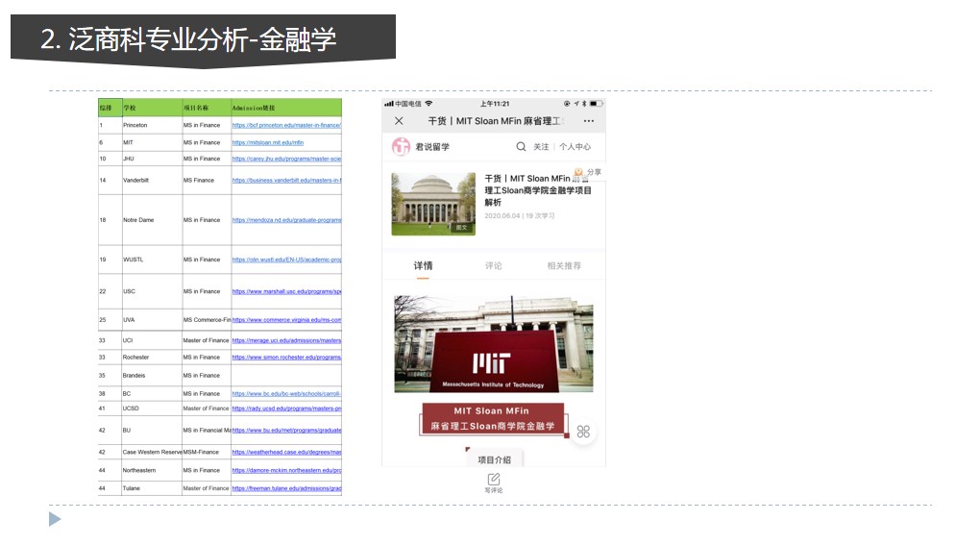
Task: Select the 学校 column header
Action: coord(152,108)
